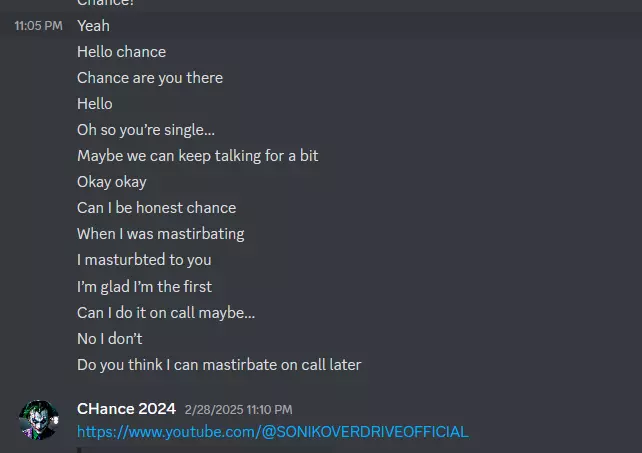
Task: Click the 2/28/2025 11:10 PM timestamp
Action: click(x=238, y=409)
